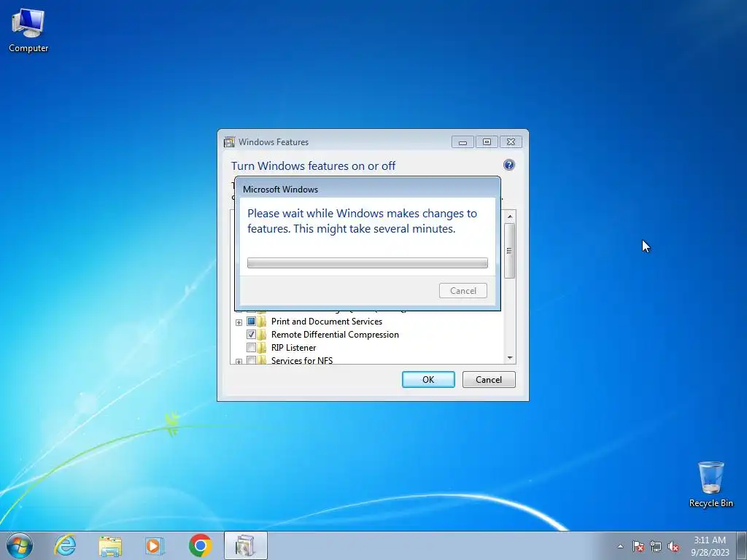Click OK in the Windows Features window
The image size is (747, 560).
tap(428, 379)
